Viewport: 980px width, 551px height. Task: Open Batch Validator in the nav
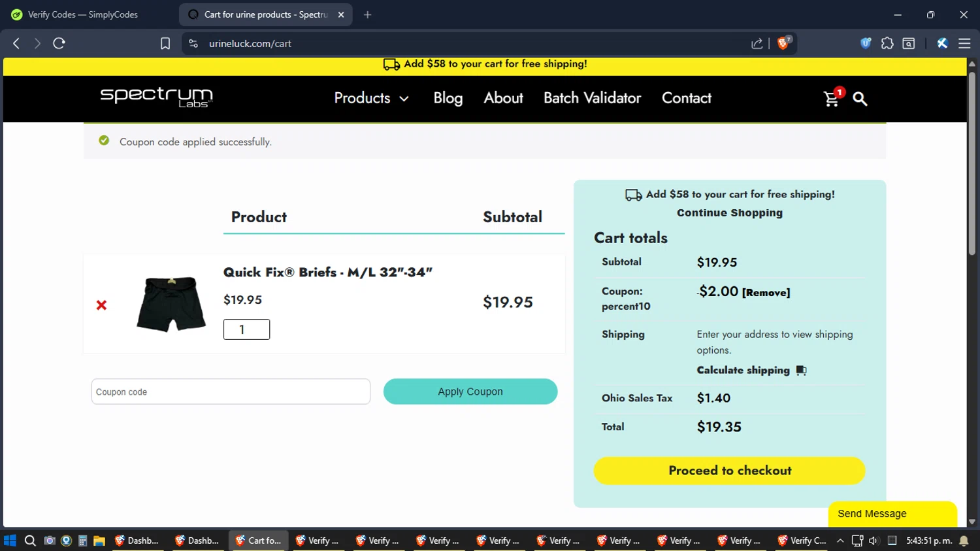tap(592, 98)
